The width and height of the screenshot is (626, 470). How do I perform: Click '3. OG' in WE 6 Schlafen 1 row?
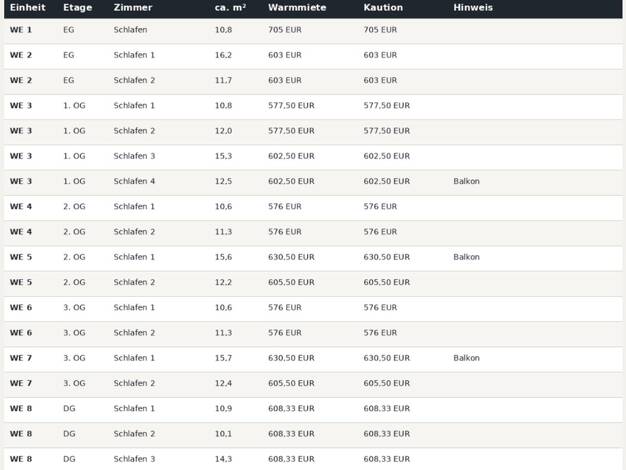[x=74, y=307]
